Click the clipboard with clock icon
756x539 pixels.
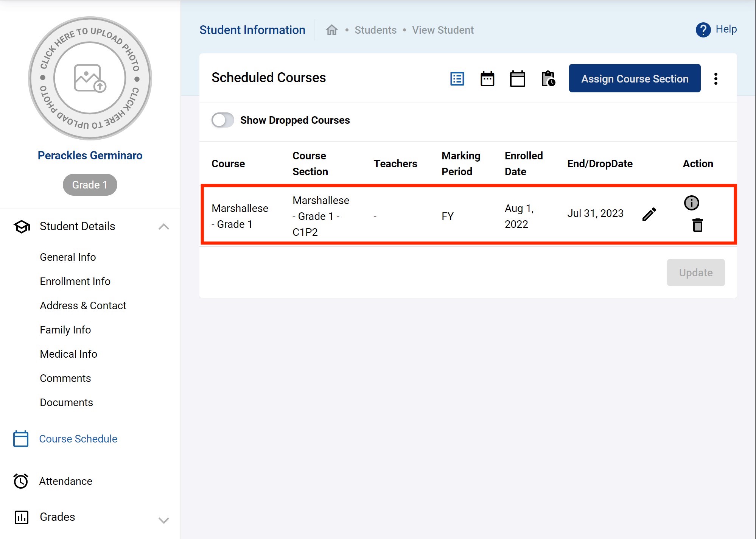[x=548, y=79]
